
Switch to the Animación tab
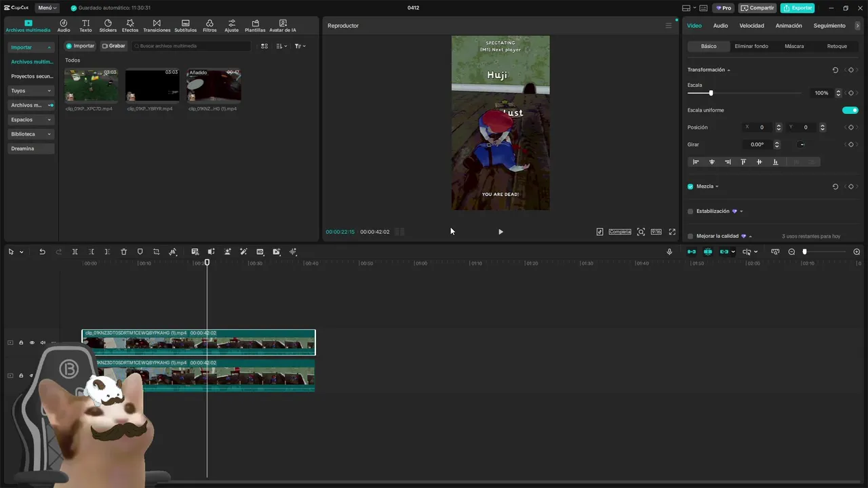[789, 26]
